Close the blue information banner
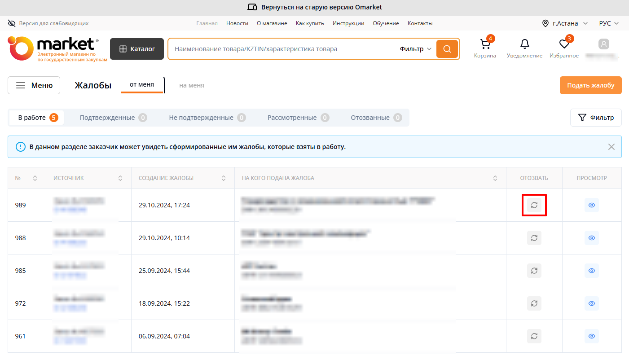The width and height of the screenshot is (629, 364). coord(611,147)
